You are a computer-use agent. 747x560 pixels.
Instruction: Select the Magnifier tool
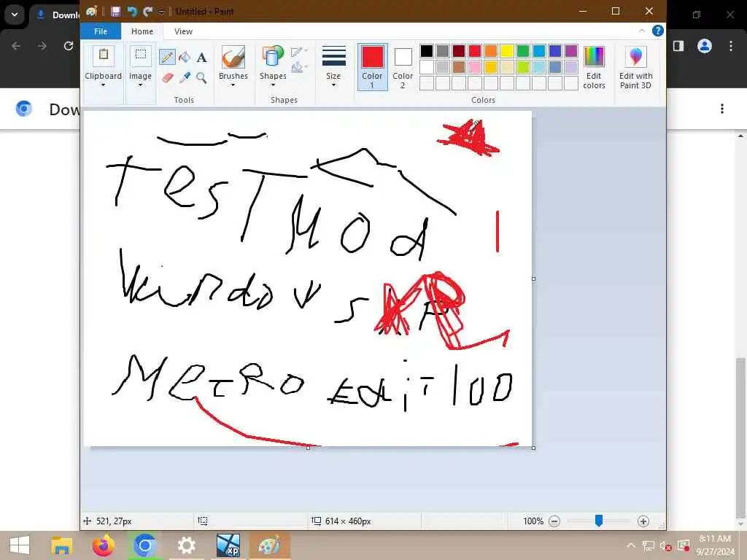click(x=201, y=77)
